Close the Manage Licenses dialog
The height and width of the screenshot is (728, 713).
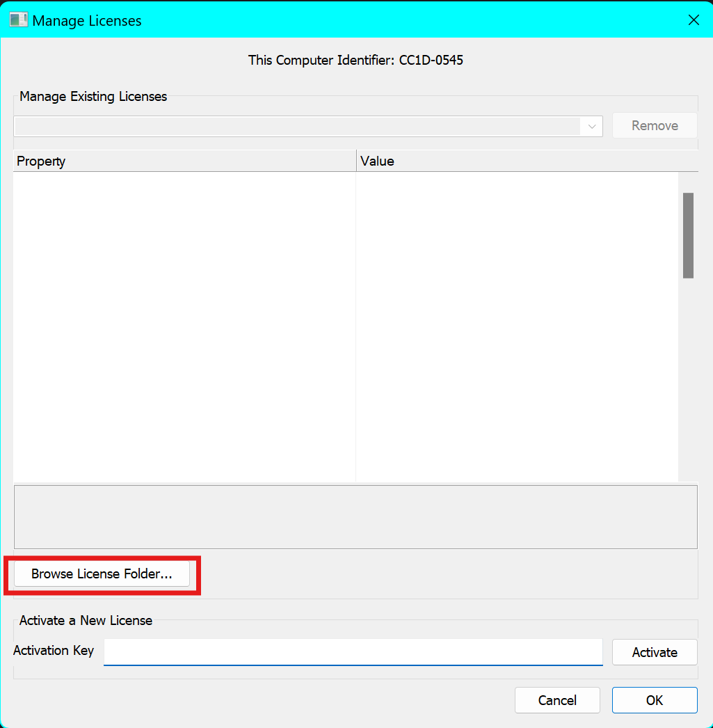tap(694, 20)
